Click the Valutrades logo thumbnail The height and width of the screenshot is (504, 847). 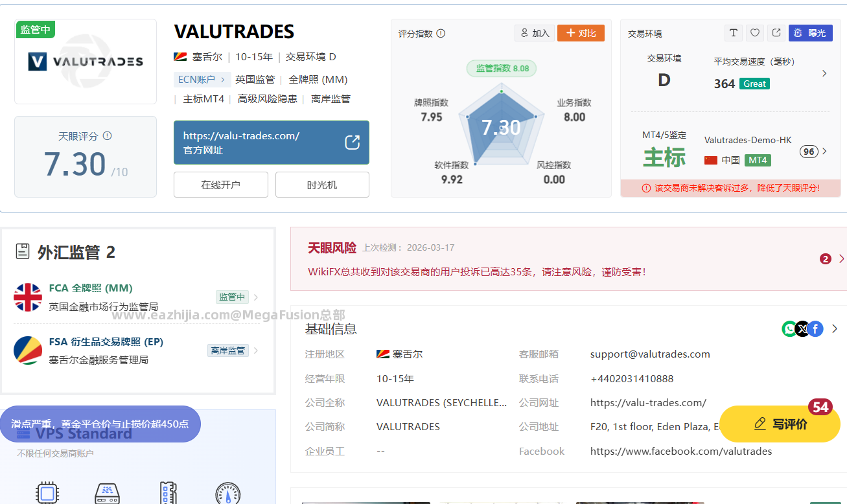point(86,62)
